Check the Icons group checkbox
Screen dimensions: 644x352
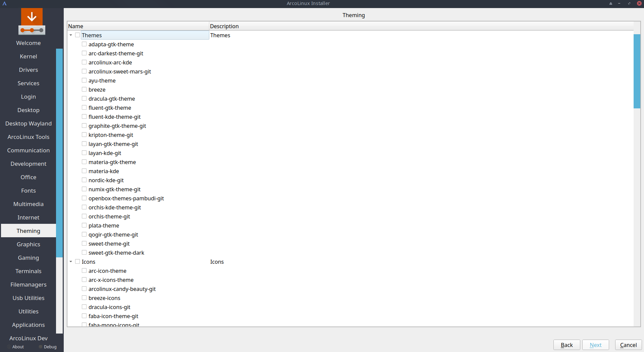tap(77, 261)
